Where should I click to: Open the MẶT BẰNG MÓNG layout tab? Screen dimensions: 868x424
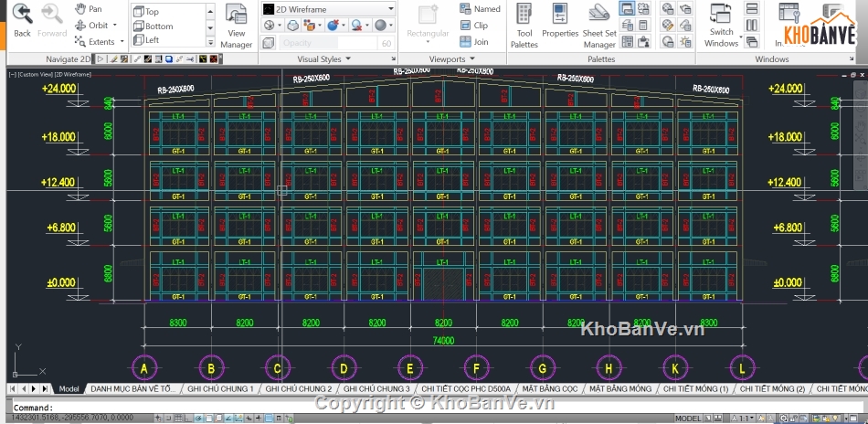click(x=620, y=389)
